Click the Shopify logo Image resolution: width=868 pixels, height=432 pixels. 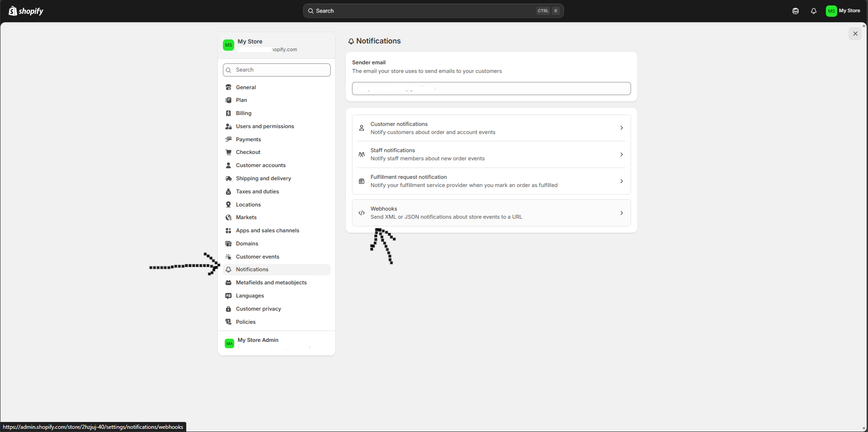(x=26, y=11)
